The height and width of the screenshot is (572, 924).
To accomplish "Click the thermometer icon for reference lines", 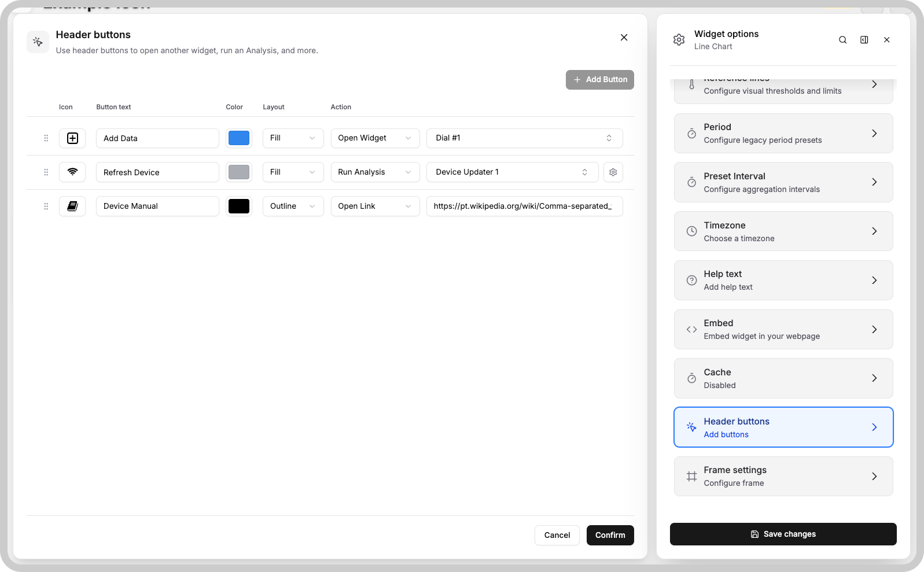I will (x=691, y=84).
